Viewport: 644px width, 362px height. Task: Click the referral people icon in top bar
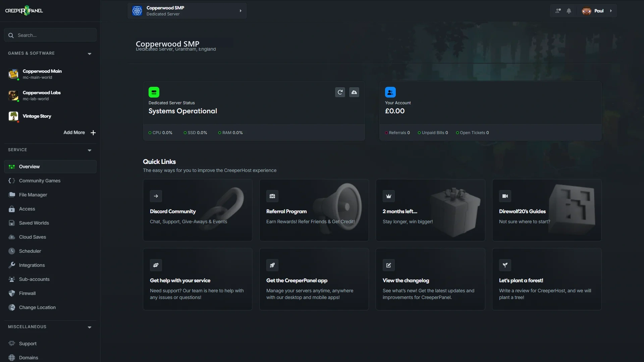[558, 11]
